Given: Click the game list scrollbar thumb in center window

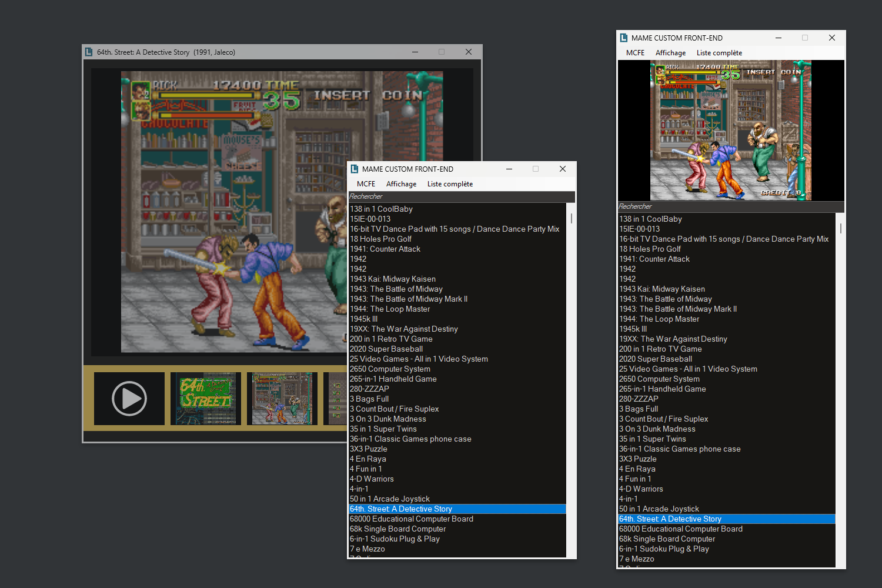Looking at the screenshot, I should pos(571,218).
